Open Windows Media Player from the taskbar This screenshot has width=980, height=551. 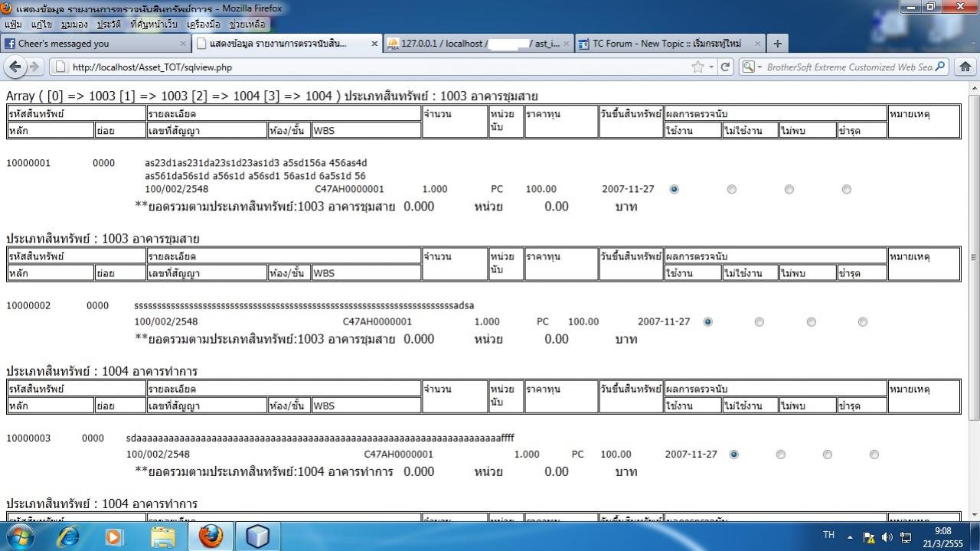point(114,536)
